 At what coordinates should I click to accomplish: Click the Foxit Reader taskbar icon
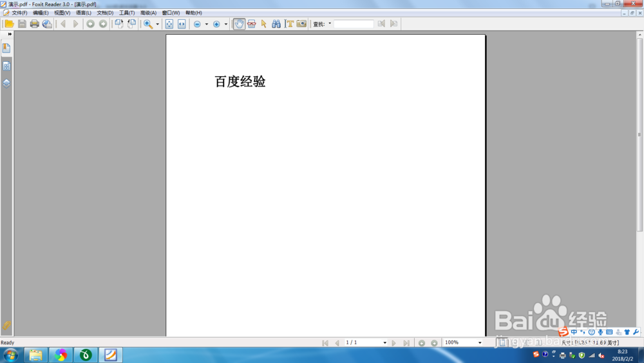111,355
